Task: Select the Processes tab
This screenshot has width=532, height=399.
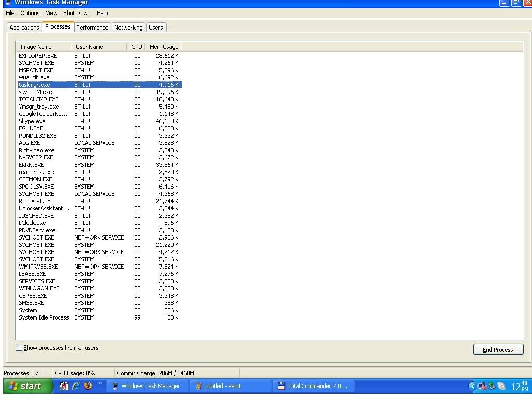Action: [58, 27]
